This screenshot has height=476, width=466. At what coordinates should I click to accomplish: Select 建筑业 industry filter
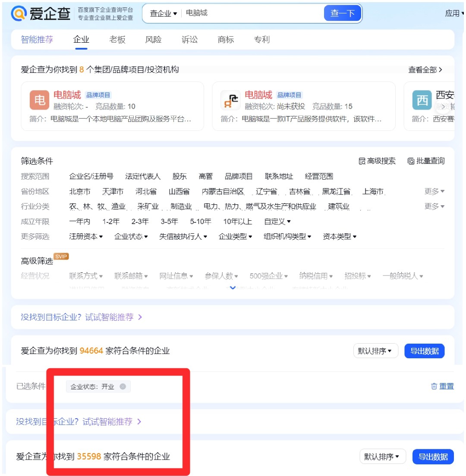coord(339,207)
